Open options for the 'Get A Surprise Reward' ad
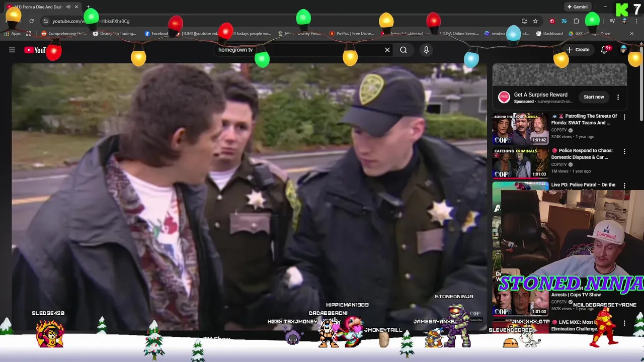 pos(618,97)
